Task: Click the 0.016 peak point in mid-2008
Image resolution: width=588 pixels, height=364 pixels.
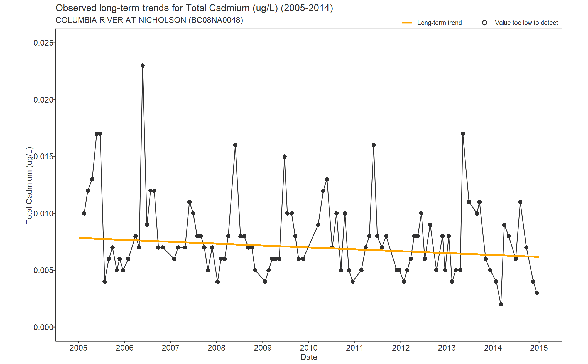Action: 235,145
